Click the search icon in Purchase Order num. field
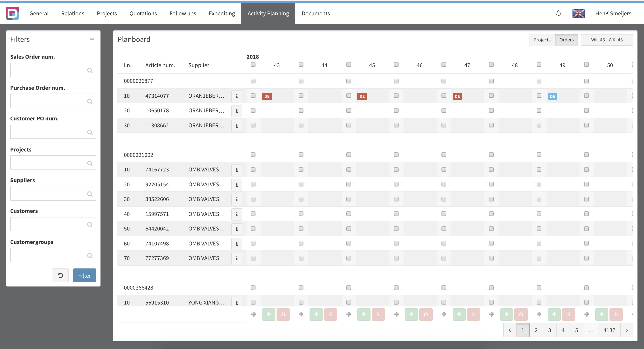644x349 pixels. click(90, 101)
